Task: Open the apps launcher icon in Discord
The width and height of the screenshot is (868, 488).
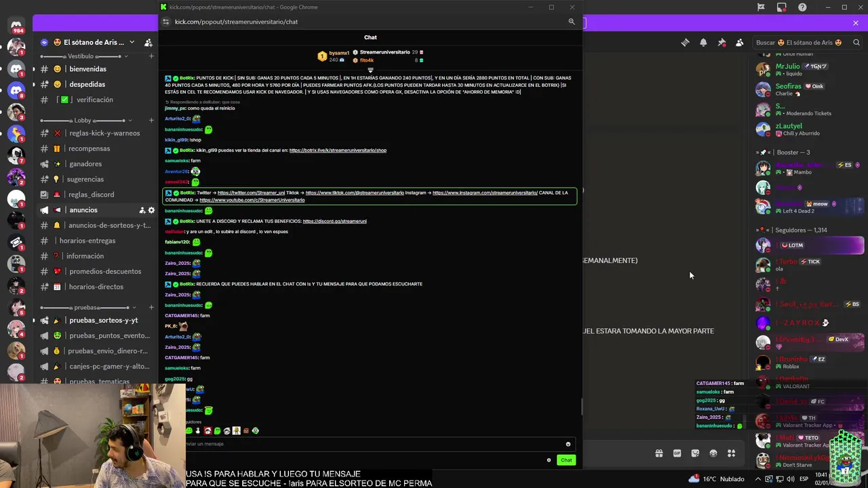Action: 731,453
